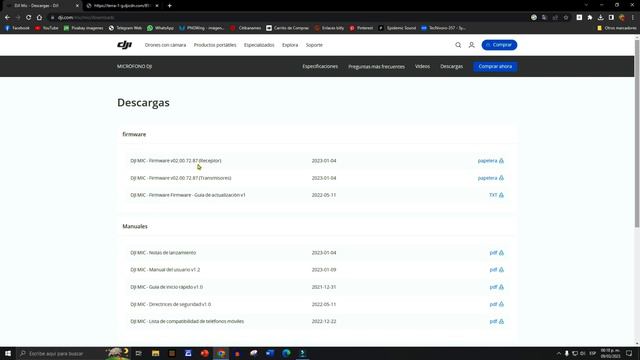Open a new browser tab
This screenshot has width=640, height=360.
169,6
